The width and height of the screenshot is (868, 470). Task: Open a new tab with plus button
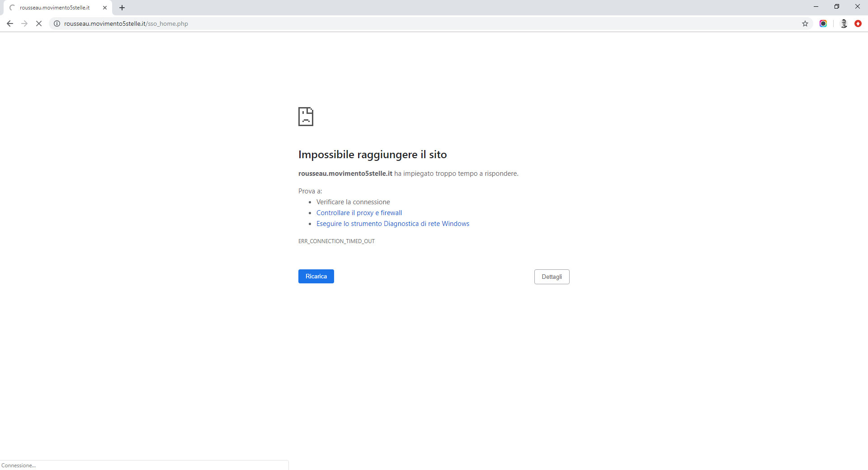pos(122,8)
